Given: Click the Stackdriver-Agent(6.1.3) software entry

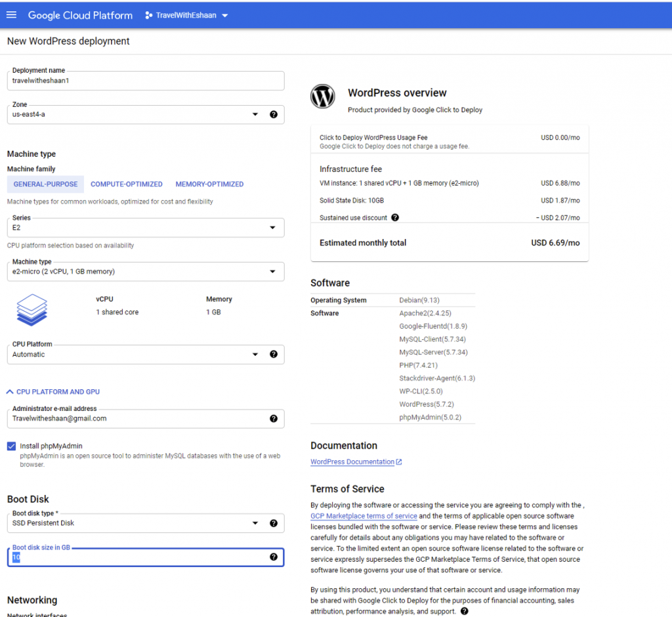Looking at the screenshot, I should click(437, 378).
